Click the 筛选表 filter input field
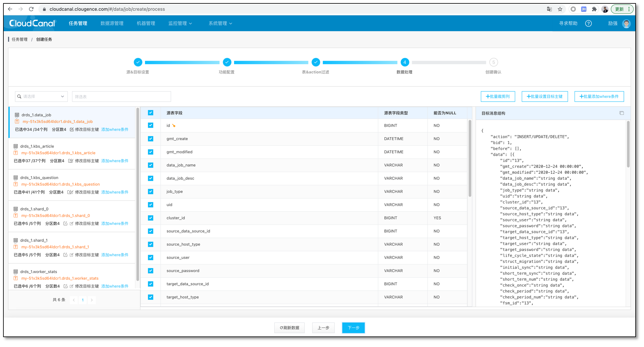644x347 pixels. (121, 97)
